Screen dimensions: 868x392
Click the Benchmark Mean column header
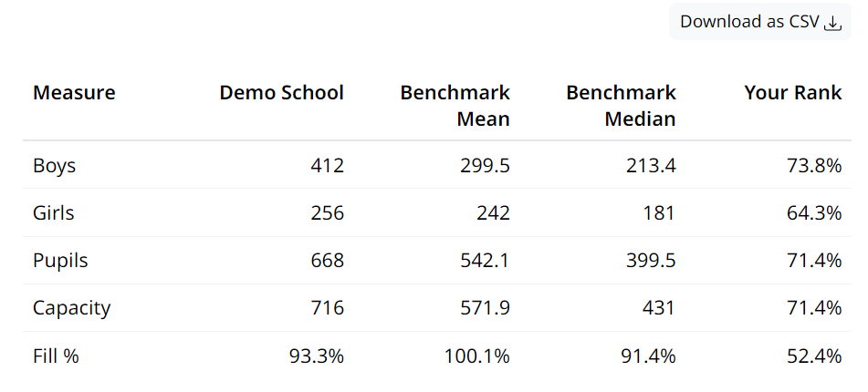(x=455, y=106)
